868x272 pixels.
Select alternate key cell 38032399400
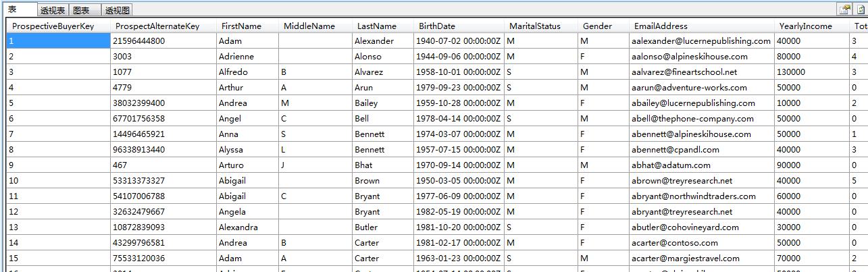pyautogui.click(x=163, y=103)
